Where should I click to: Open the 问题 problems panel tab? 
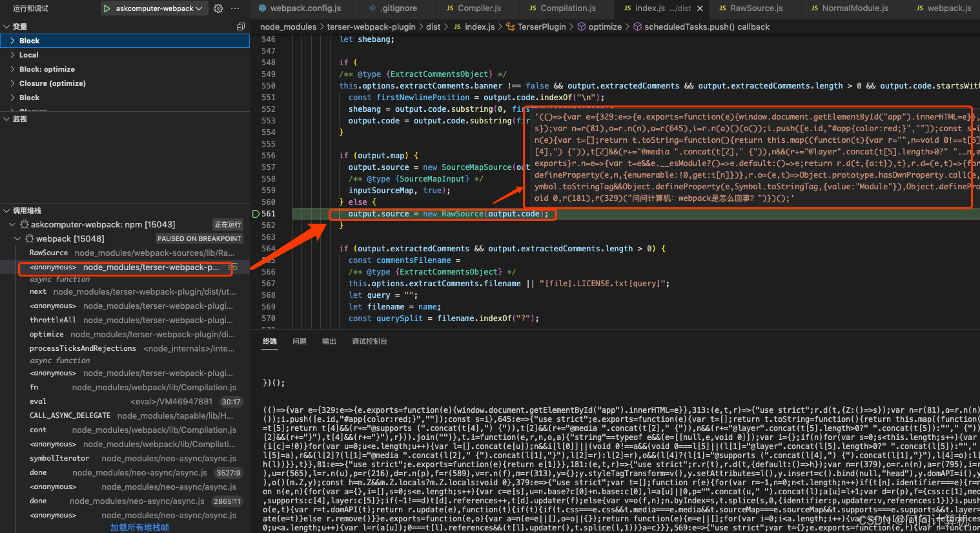click(x=300, y=341)
